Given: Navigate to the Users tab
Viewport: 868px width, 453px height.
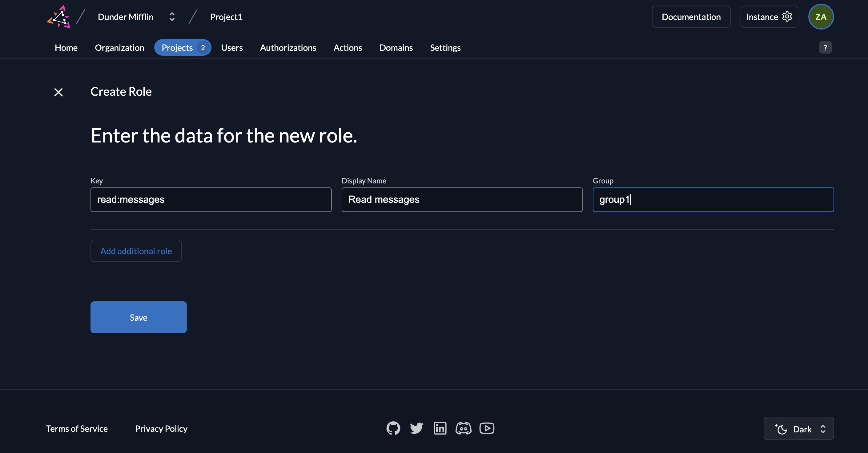Looking at the screenshot, I should point(232,47).
